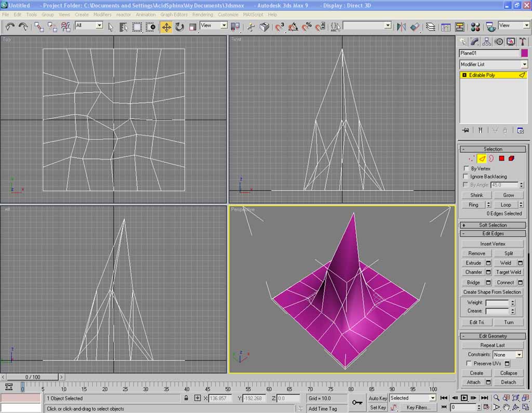
Task: Check the Preserve UVs option
Action: (469, 363)
